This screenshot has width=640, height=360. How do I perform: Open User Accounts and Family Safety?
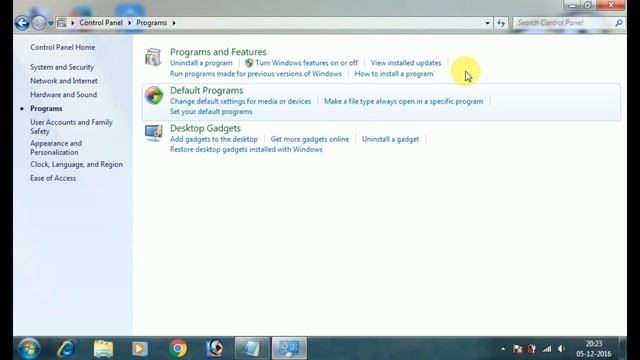[71, 127]
